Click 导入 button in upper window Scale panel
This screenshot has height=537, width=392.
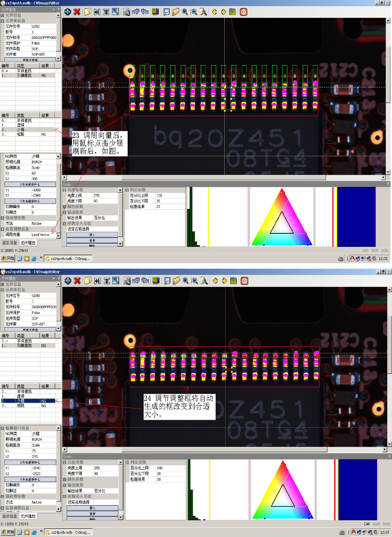(x=92, y=235)
